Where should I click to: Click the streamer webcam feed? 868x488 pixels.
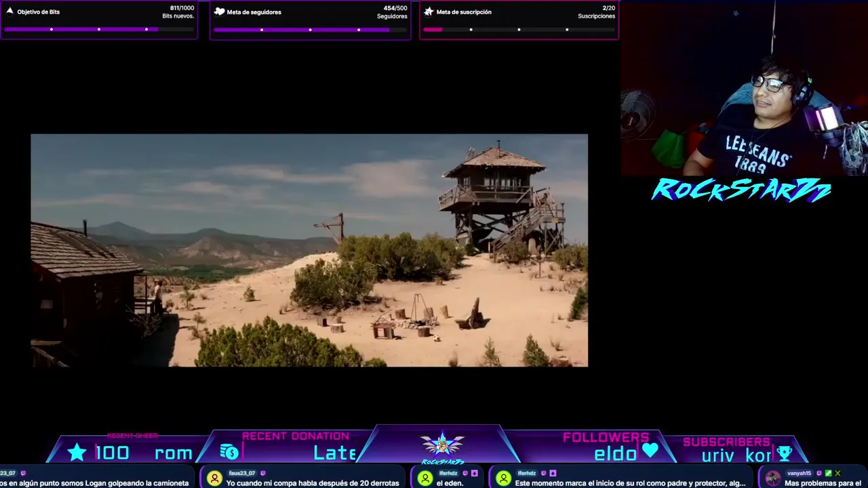(744, 88)
